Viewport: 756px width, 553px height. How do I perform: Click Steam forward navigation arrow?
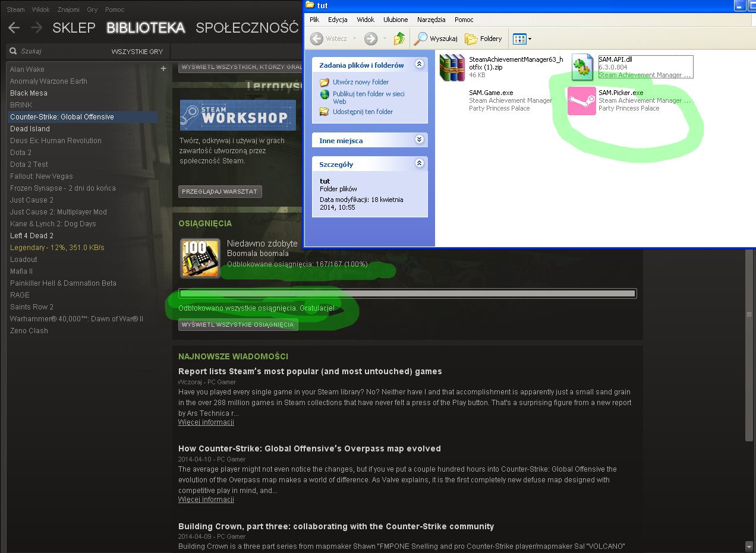pos(36,28)
